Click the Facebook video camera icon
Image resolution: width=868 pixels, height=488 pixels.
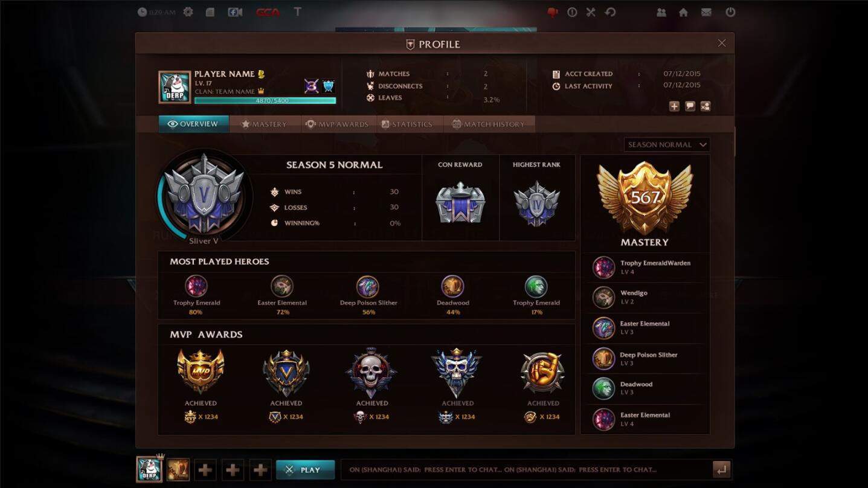(235, 12)
